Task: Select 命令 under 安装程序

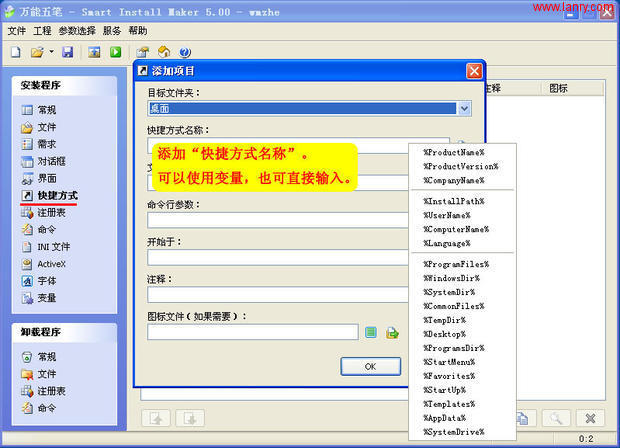Action: (x=39, y=230)
